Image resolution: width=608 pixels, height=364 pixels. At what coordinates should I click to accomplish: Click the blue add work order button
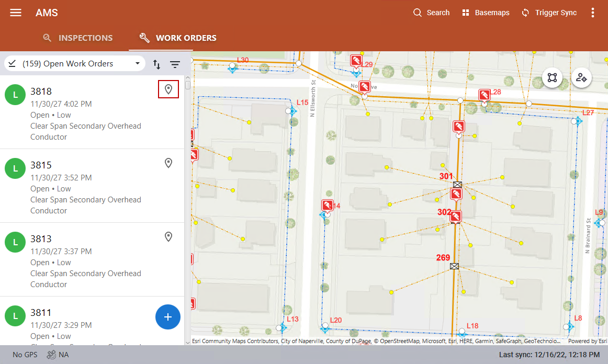(168, 317)
